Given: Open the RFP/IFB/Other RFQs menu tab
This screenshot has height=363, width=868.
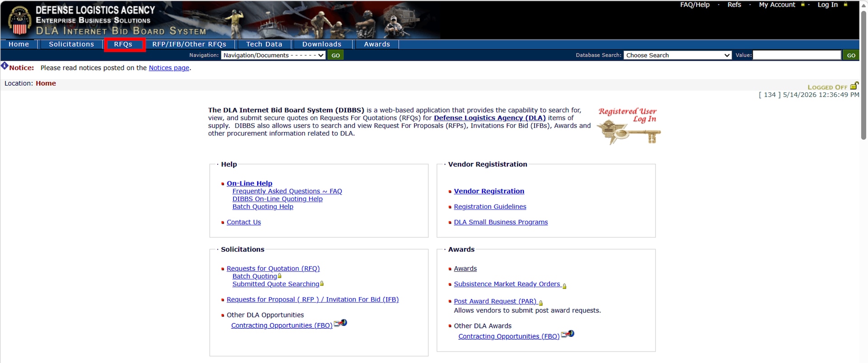Looking at the screenshot, I should (x=189, y=44).
